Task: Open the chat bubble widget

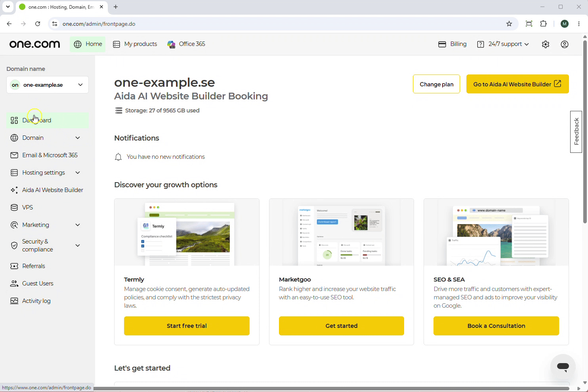Action: pos(563,367)
